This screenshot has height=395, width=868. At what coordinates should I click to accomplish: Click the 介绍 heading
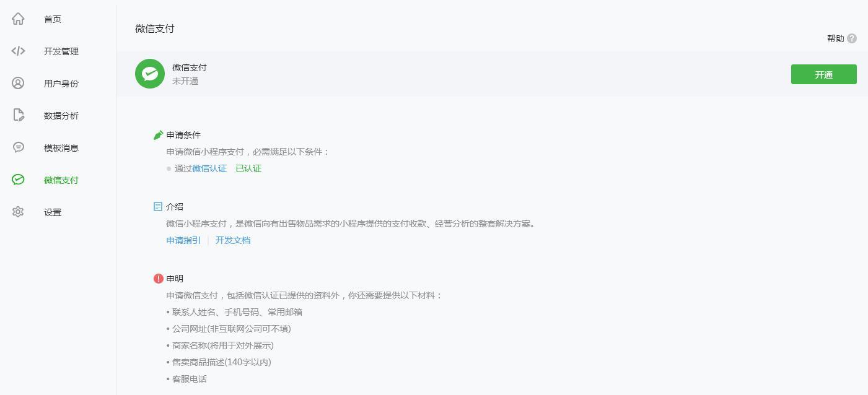(x=175, y=207)
